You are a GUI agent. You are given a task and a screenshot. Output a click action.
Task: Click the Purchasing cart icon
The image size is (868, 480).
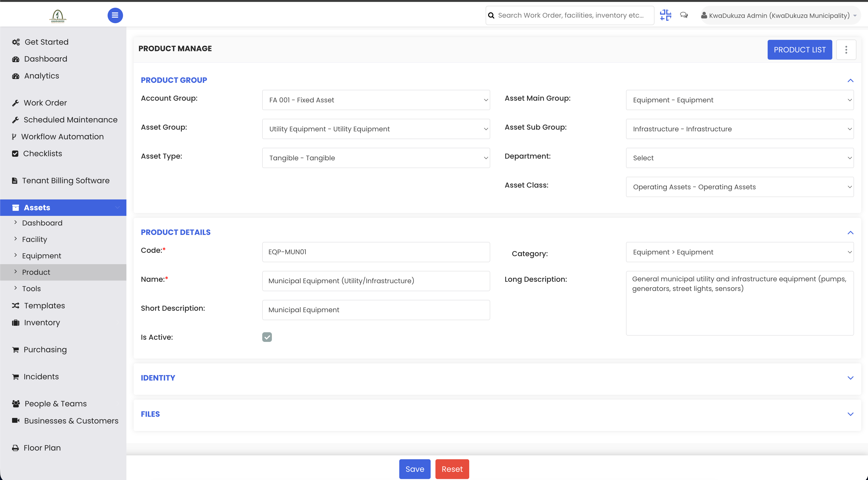click(x=15, y=349)
